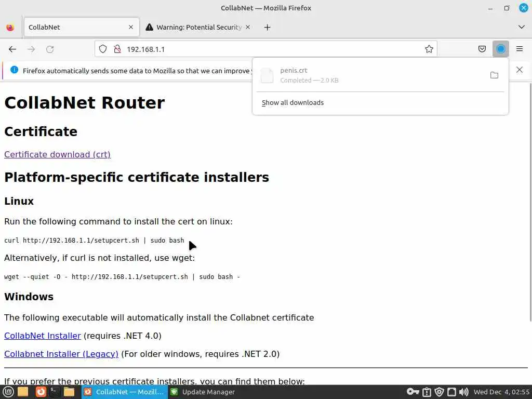Open the Linux Mint start menu

pyautogui.click(x=8, y=392)
